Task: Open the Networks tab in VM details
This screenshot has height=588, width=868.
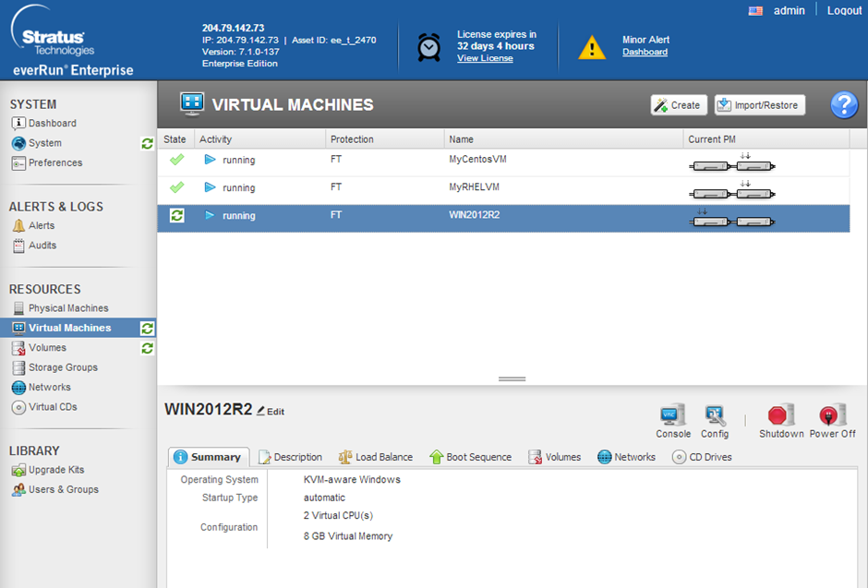Action: (x=627, y=457)
